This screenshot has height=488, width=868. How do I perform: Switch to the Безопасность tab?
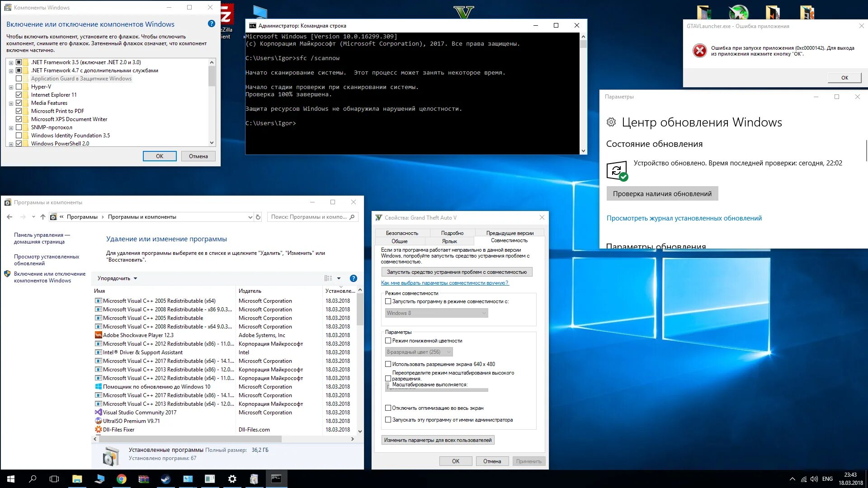pos(401,233)
